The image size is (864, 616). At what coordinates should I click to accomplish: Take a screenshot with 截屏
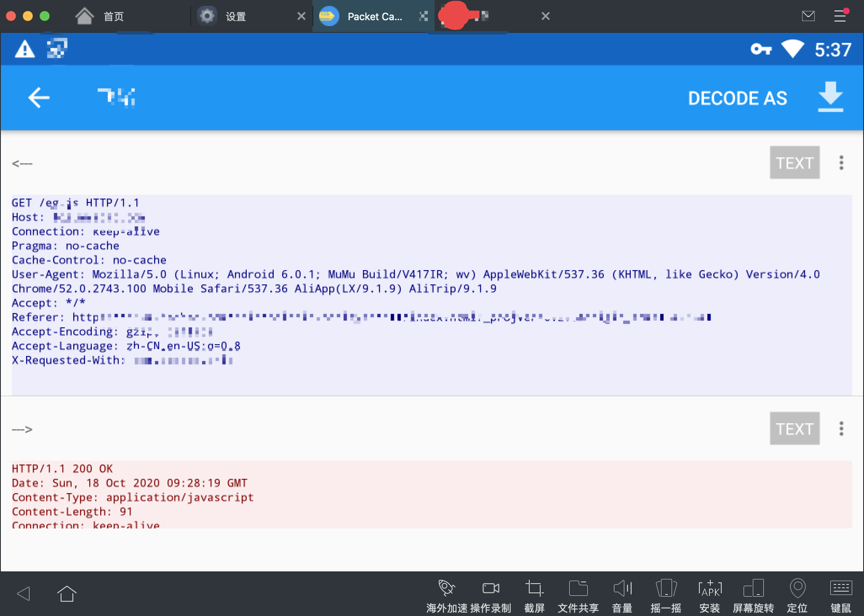[x=534, y=597]
